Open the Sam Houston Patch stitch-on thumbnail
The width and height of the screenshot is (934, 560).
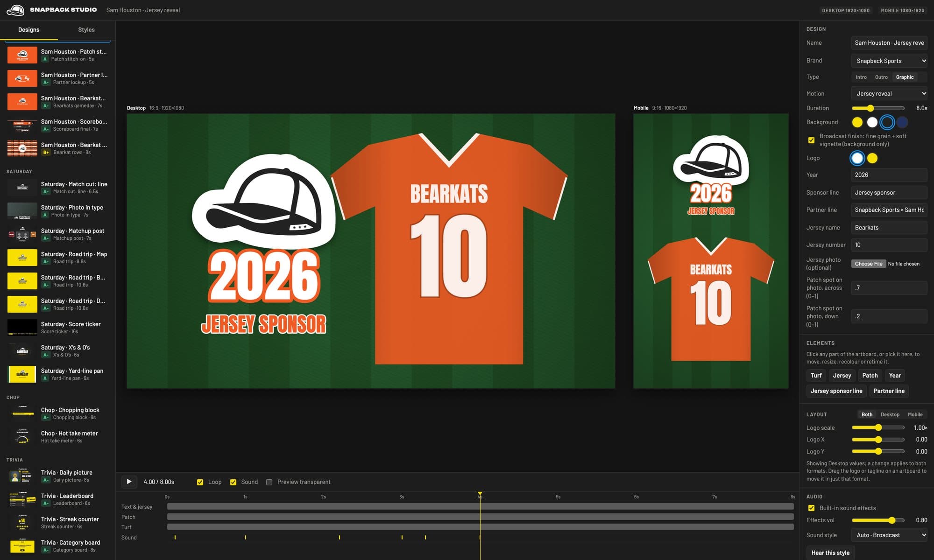coord(22,55)
